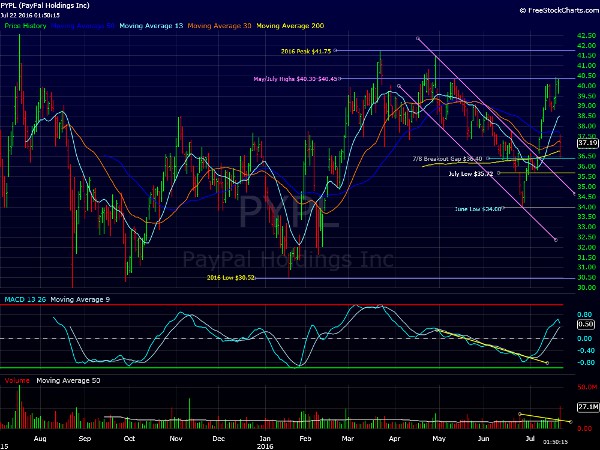Screen dimensions: 600x450
Task: Click the volume value tag 27.1M
Action: point(588,406)
